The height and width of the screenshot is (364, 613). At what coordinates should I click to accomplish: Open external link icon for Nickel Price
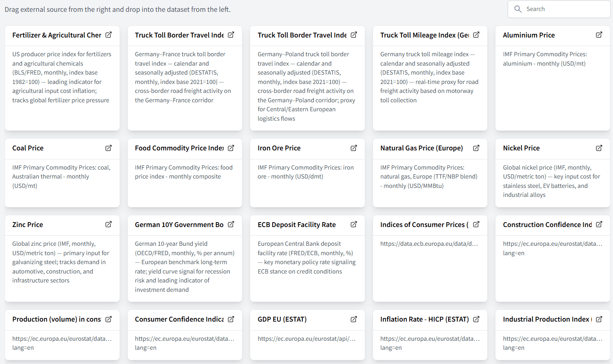click(599, 148)
